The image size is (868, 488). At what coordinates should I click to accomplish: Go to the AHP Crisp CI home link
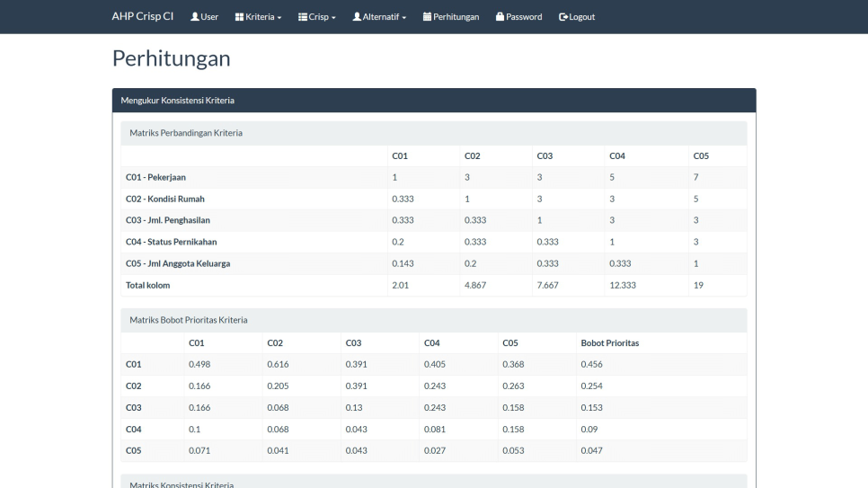(142, 17)
